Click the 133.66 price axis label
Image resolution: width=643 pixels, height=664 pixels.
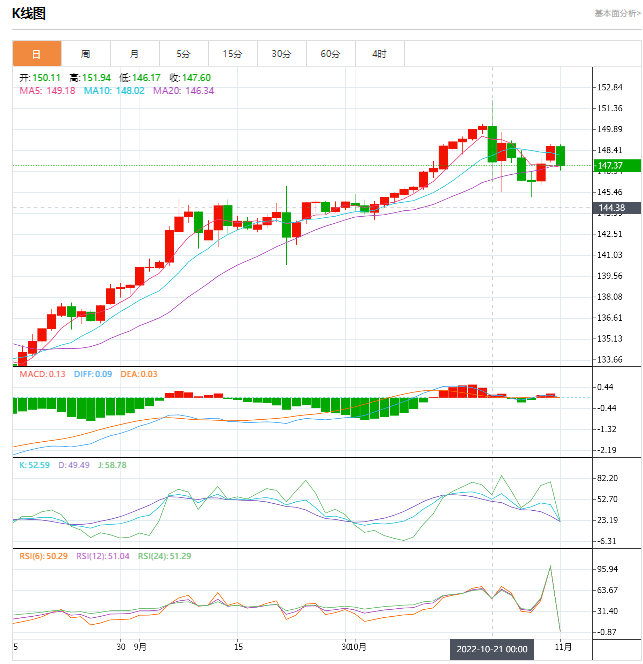[x=610, y=360]
